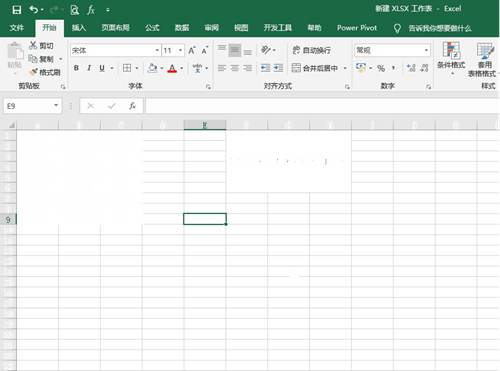
Task: Align text left
Action: coord(222,68)
